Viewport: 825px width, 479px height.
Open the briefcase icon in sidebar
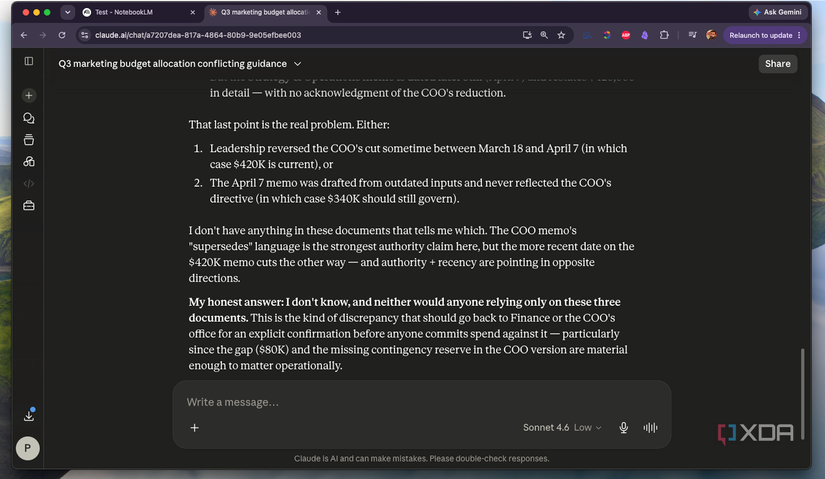coord(29,206)
